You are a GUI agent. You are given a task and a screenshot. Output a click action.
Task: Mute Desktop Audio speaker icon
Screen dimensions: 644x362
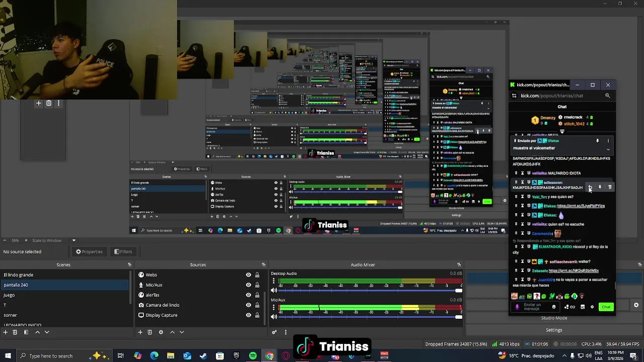tap(274, 290)
